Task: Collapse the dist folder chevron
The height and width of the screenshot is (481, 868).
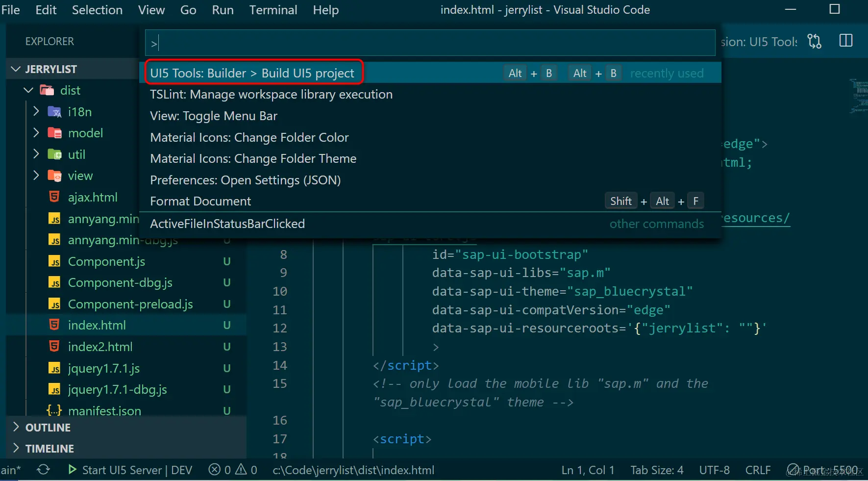Action: click(x=28, y=90)
